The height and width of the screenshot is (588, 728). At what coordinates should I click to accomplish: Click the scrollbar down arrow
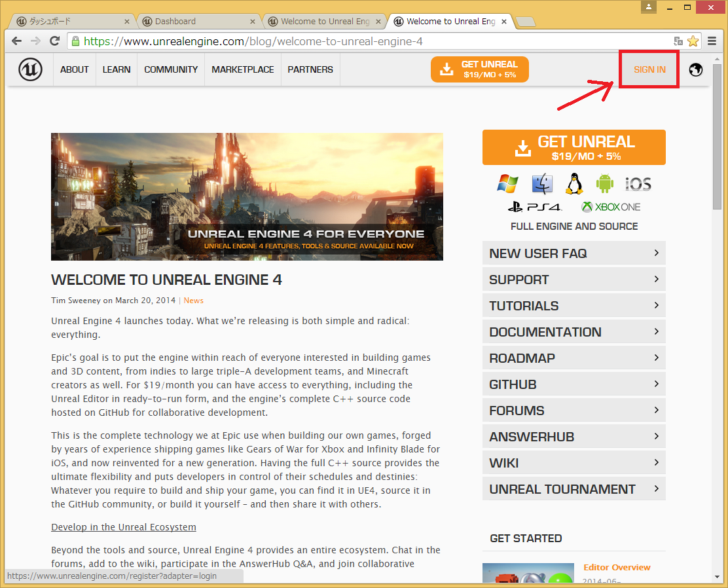click(718, 577)
